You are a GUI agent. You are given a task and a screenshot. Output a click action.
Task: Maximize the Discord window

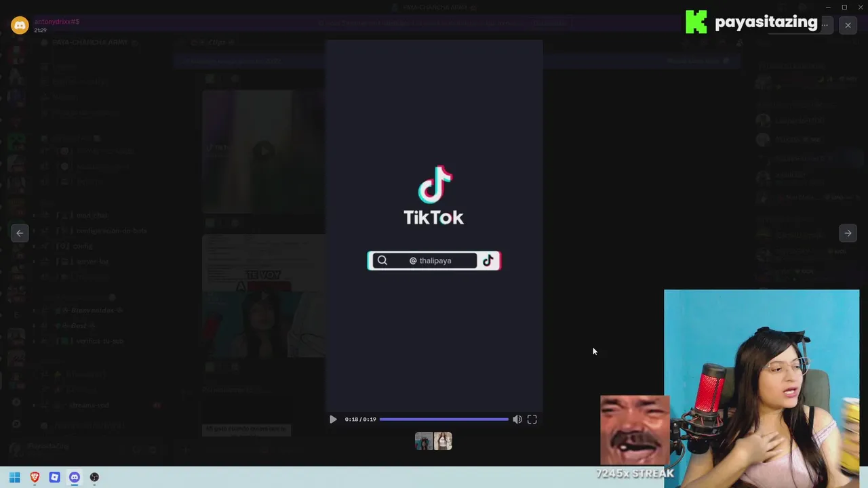pyautogui.click(x=844, y=7)
